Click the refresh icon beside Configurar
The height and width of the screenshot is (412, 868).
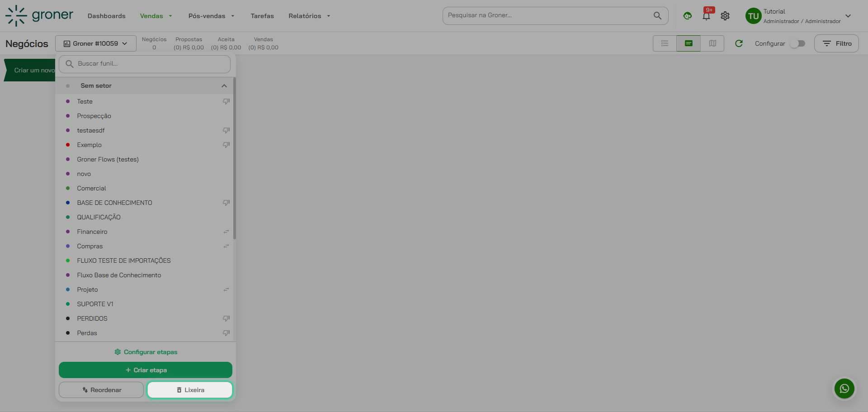coord(739,43)
